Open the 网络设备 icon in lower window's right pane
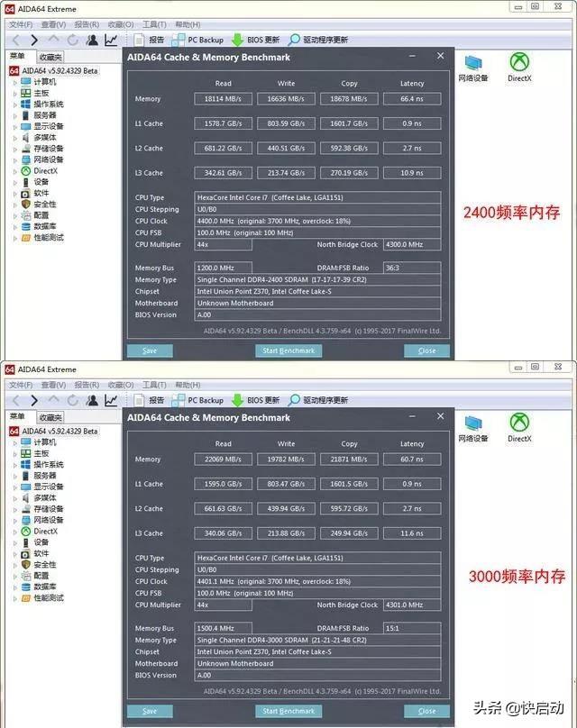The image size is (577, 728). [x=473, y=429]
